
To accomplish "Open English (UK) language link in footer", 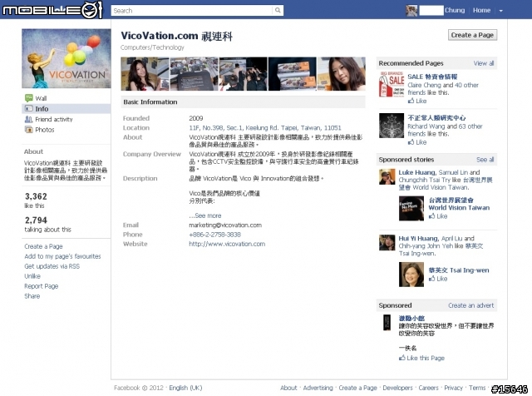I will click(185, 388).
